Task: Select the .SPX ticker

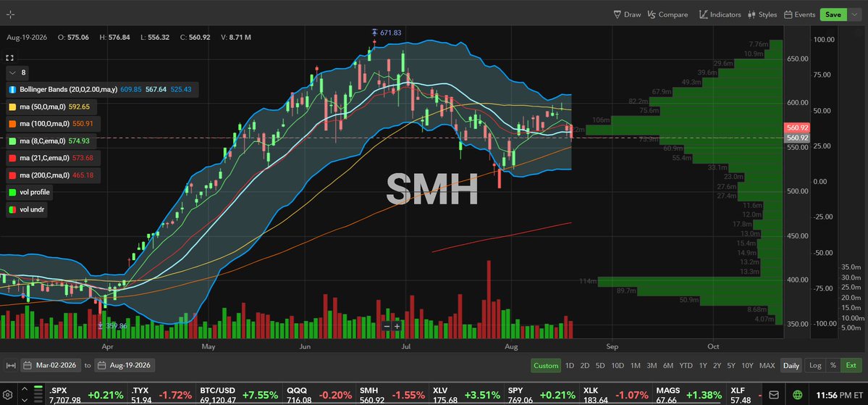Action: 86,395
